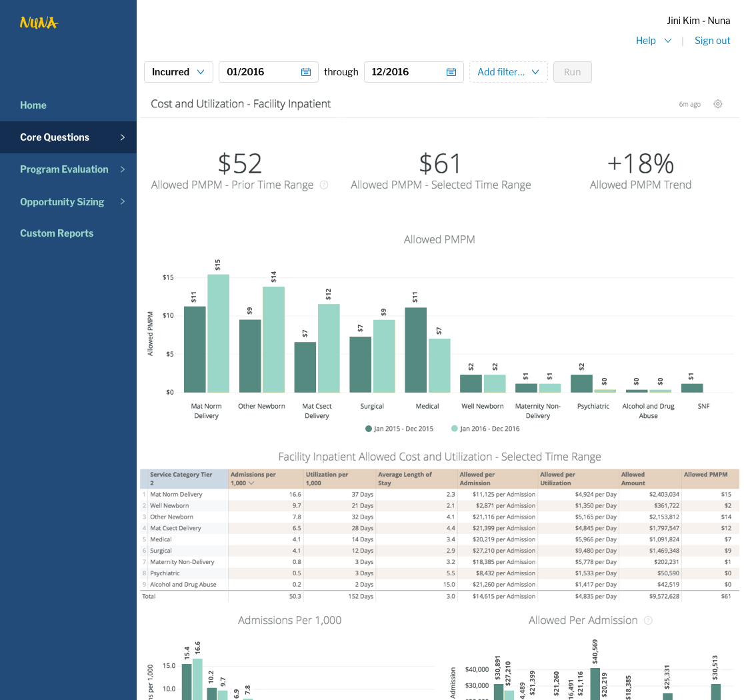The width and height of the screenshot is (744, 700).
Task: Select Opportunity Sizing in the sidebar
Action: click(62, 201)
